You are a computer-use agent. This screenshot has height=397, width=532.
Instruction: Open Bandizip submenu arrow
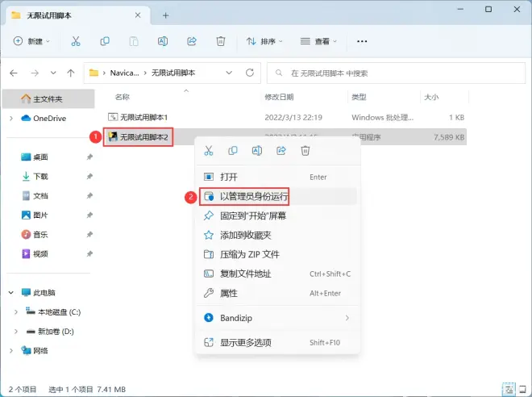click(347, 318)
